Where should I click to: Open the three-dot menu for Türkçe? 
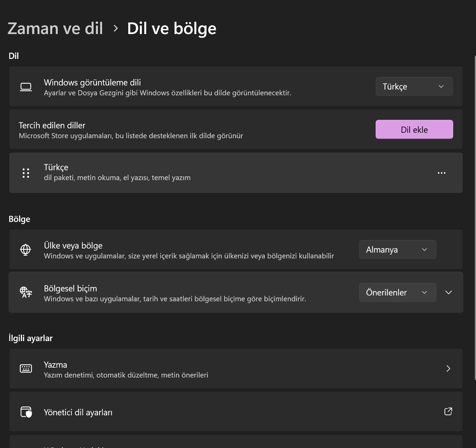tap(441, 173)
